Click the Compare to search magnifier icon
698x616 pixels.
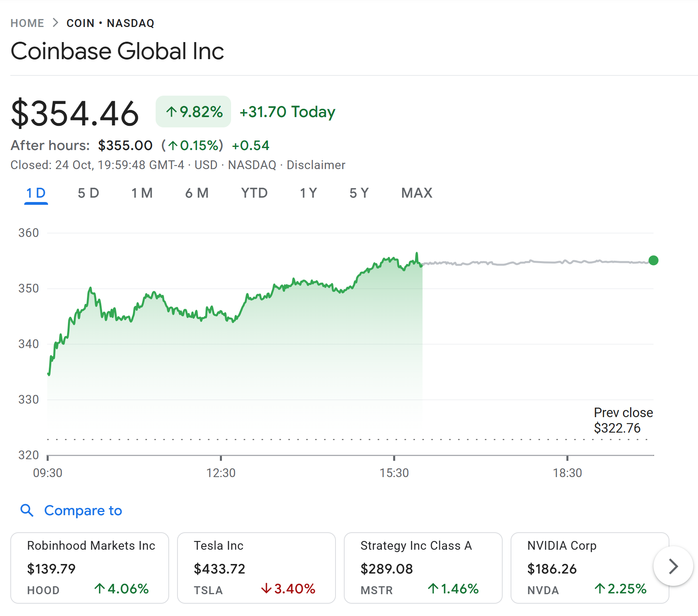pos(27,510)
